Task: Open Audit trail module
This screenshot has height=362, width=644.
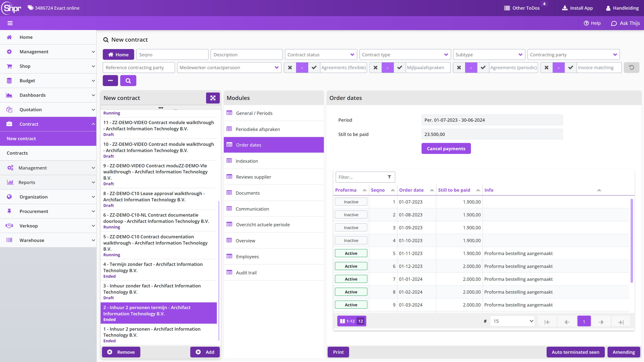Action: [x=274, y=273]
